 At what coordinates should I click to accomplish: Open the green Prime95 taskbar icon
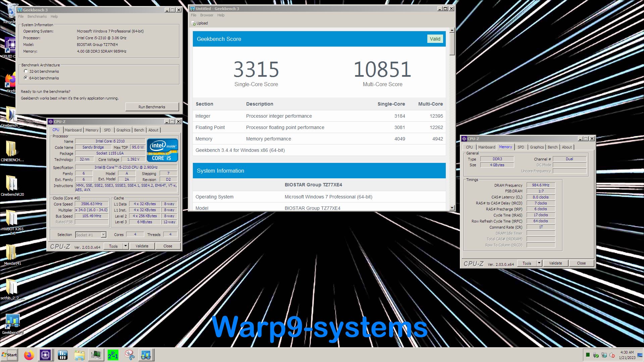click(x=113, y=355)
